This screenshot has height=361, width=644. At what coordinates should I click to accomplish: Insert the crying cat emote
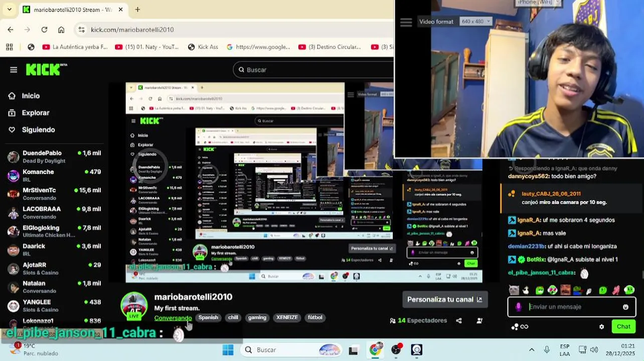coord(514,290)
